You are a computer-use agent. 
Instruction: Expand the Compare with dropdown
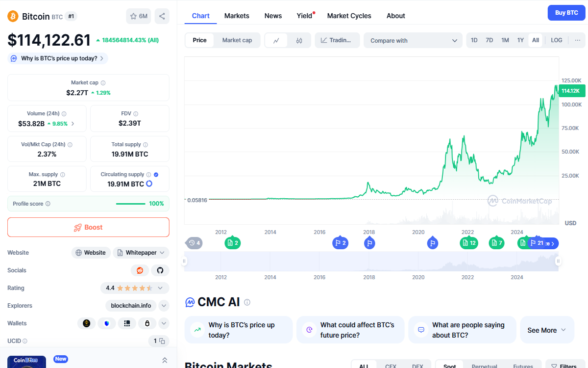[413, 40]
